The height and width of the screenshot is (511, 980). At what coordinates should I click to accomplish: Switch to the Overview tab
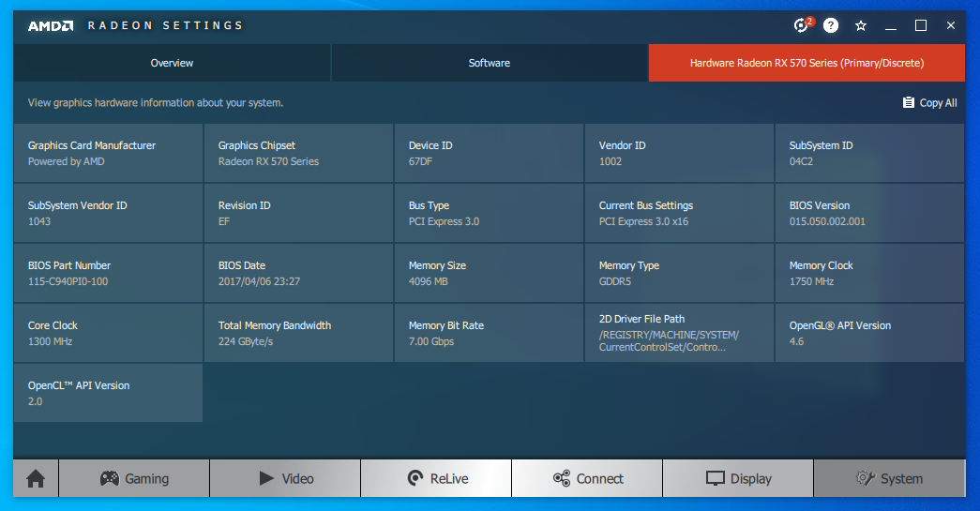coord(172,63)
